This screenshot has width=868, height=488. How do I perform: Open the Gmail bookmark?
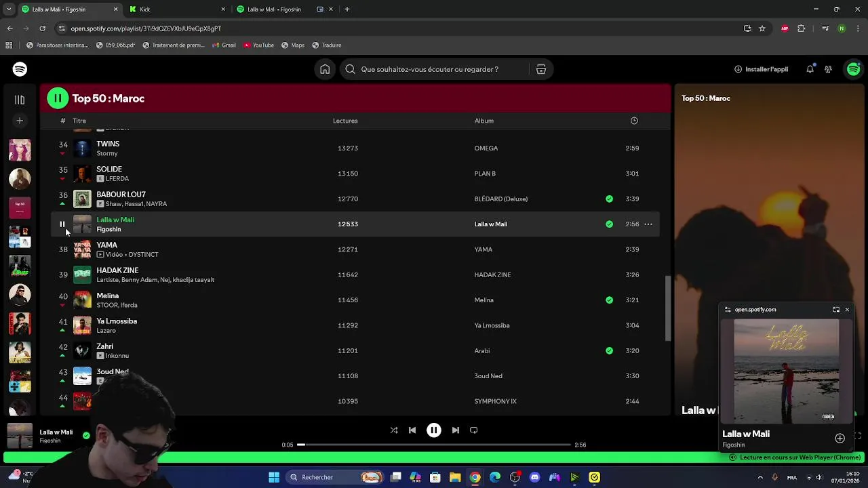click(224, 45)
